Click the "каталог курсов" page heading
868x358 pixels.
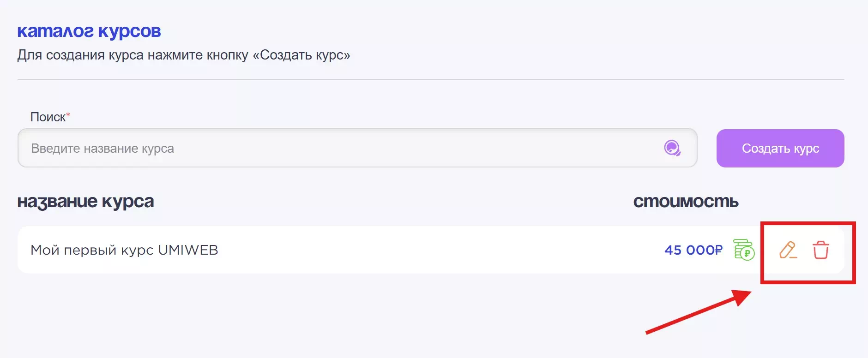[x=89, y=31]
